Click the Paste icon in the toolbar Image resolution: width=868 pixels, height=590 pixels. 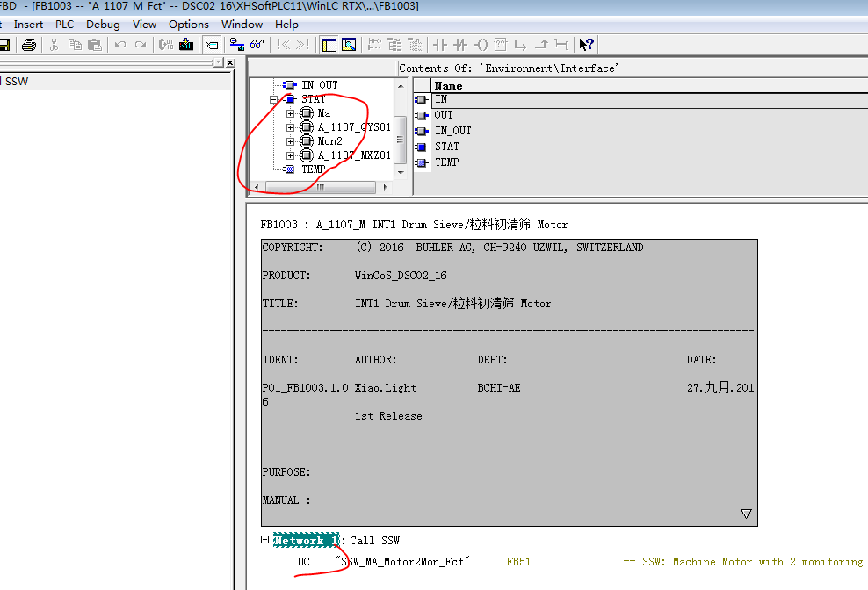[94, 45]
